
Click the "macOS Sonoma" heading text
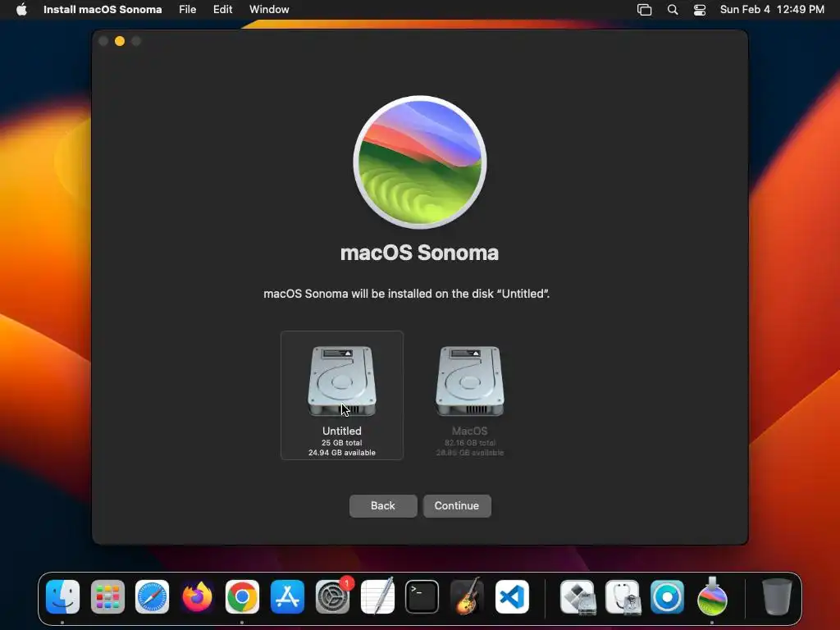coord(419,253)
